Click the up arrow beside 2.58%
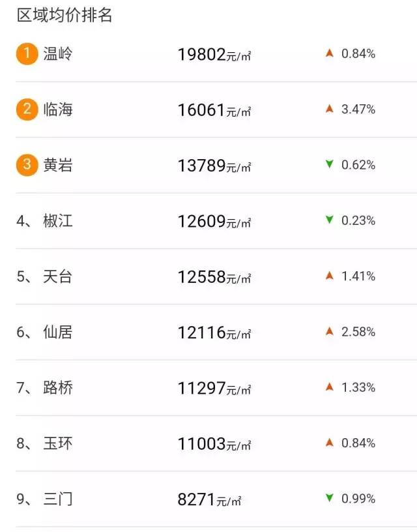The image size is (417, 532). point(330,331)
